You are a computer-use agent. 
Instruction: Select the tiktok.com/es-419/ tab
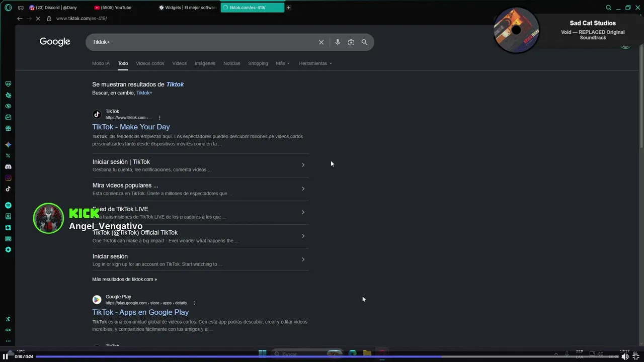[252, 8]
